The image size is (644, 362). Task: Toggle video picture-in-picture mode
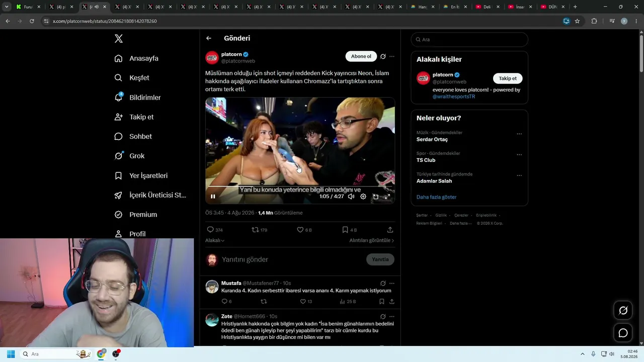(x=375, y=197)
